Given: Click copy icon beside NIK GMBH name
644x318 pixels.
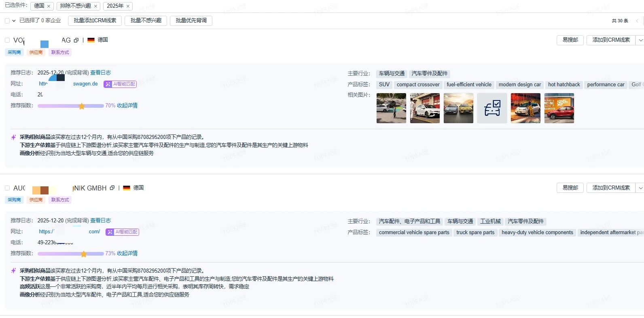Looking at the screenshot, I should pyautogui.click(x=112, y=188).
